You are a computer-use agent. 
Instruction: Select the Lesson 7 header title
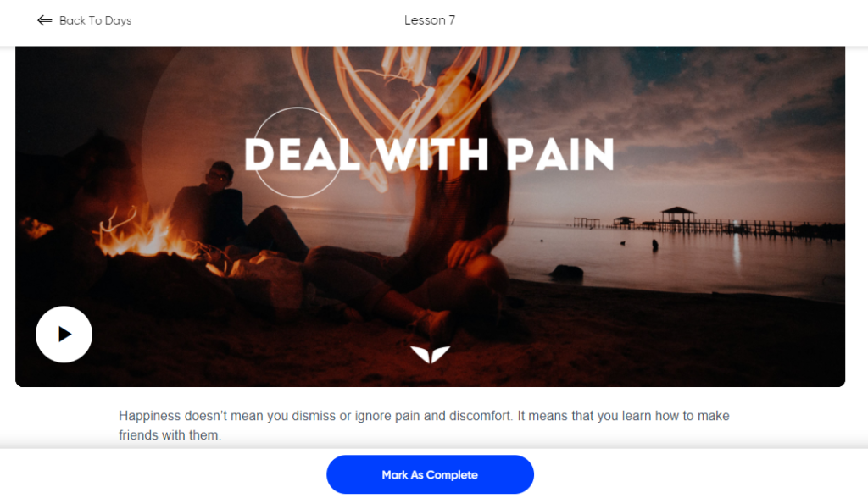[x=430, y=20]
